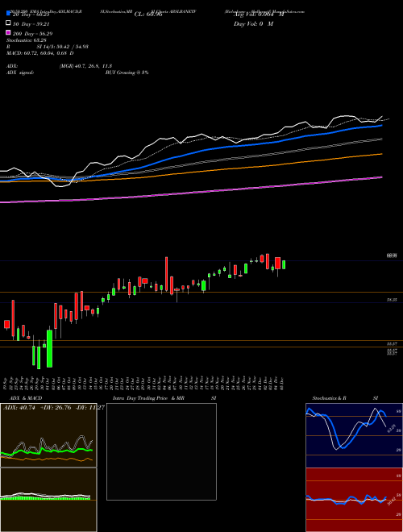Click the 'ADX: 40.74' readout in ADX panel
The height and width of the screenshot is (532, 403).
[x=19, y=408]
